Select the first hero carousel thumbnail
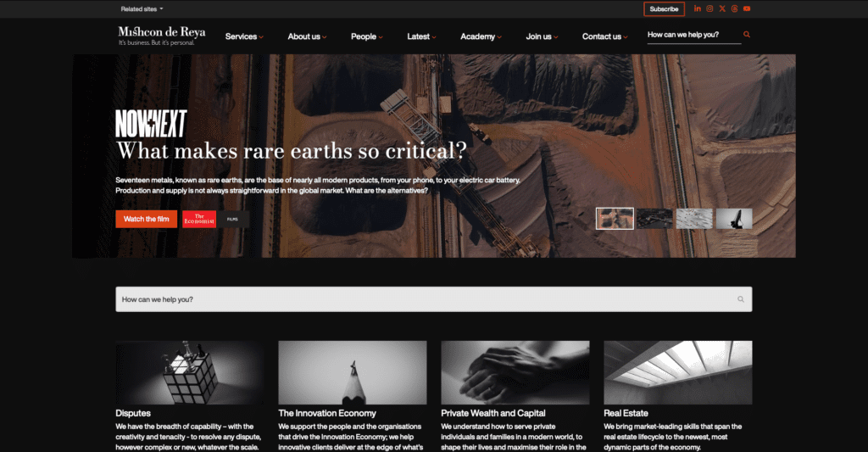 click(x=615, y=219)
